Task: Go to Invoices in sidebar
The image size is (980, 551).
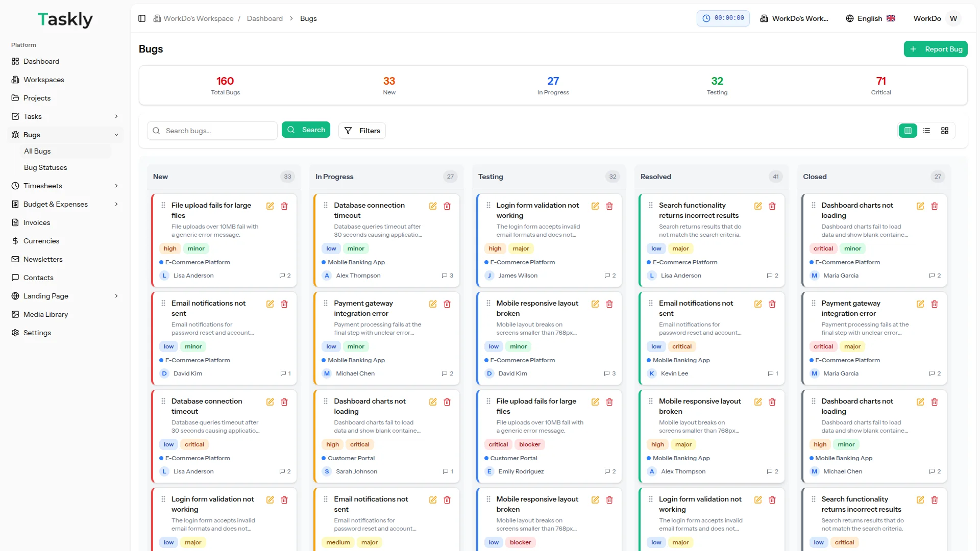Action: pos(37,222)
